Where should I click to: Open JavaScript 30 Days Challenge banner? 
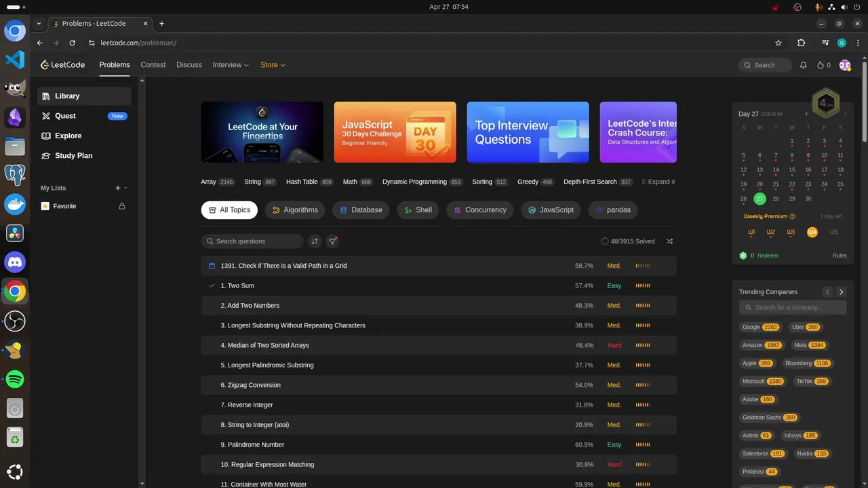coord(395,132)
